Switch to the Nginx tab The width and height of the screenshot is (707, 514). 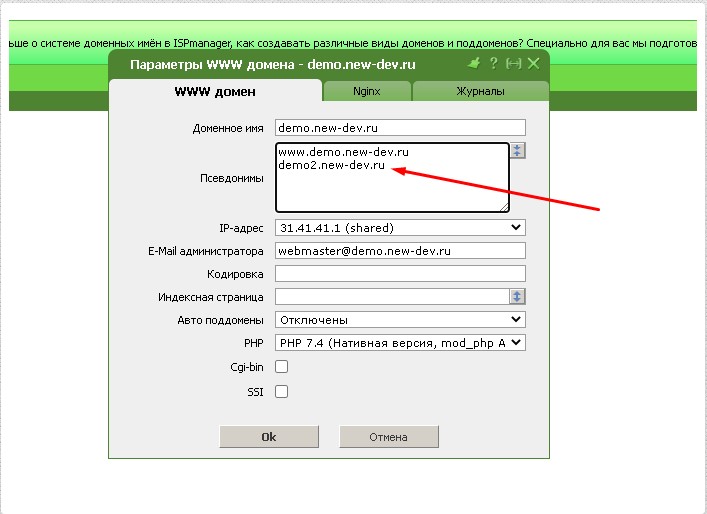click(x=367, y=91)
